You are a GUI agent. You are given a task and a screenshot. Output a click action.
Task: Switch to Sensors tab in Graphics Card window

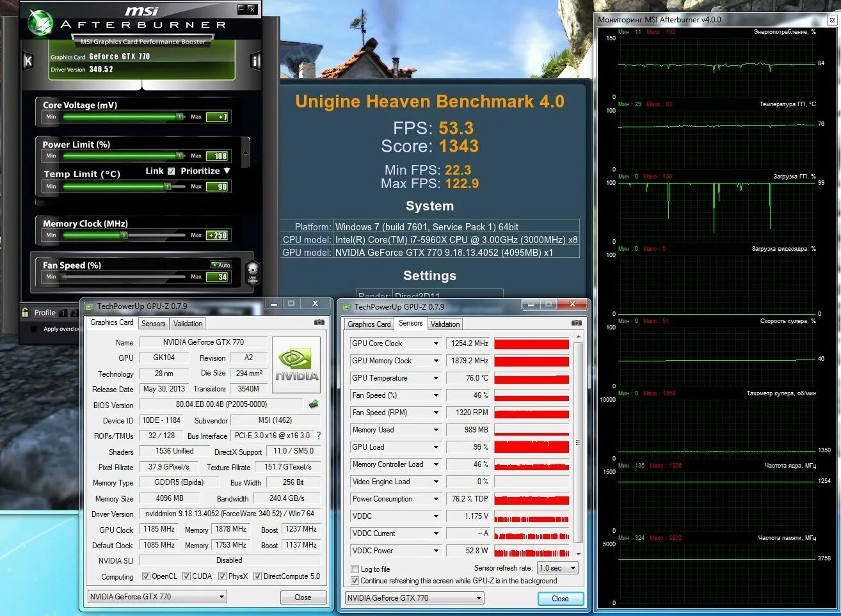pyautogui.click(x=154, y=324)
